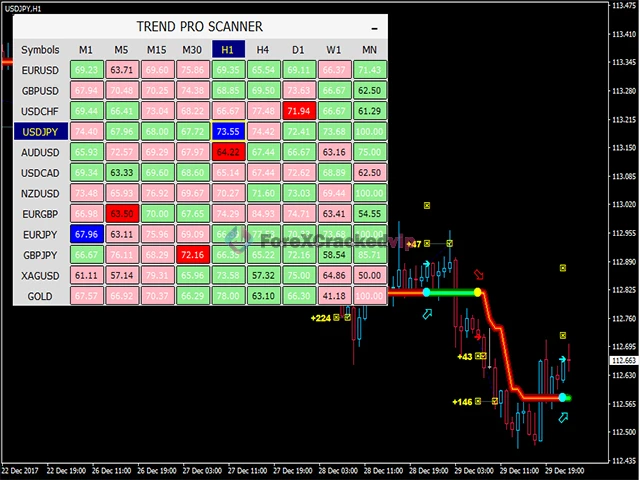
Task: Open red 72.16 cell for GBPJPY M30
Action: pyautogui.click(x=193, y=255)
